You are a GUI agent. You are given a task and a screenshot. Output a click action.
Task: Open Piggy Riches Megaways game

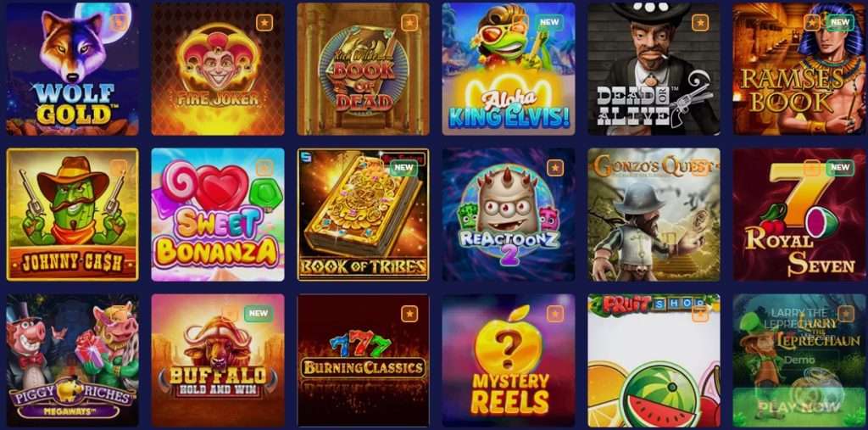click(x=73, y=360)
